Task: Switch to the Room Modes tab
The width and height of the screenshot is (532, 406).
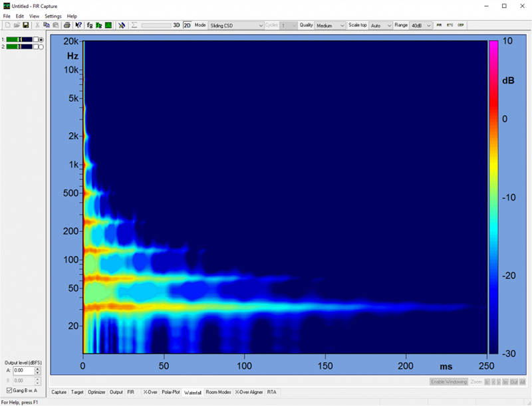Action: click(218, 392)
